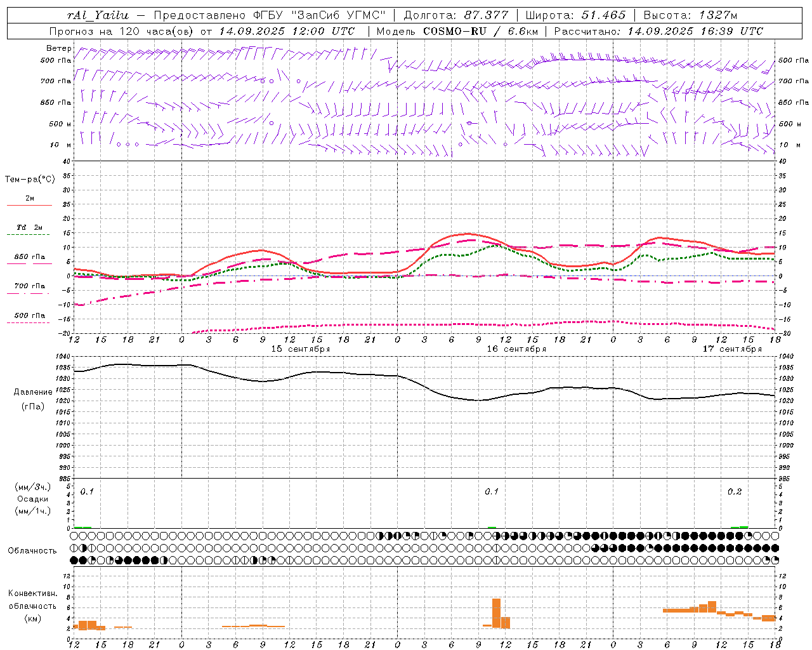Click the start time 14.09.2025 12:00 UTC
Screen dimensions: 812x650
pos(287,31)
